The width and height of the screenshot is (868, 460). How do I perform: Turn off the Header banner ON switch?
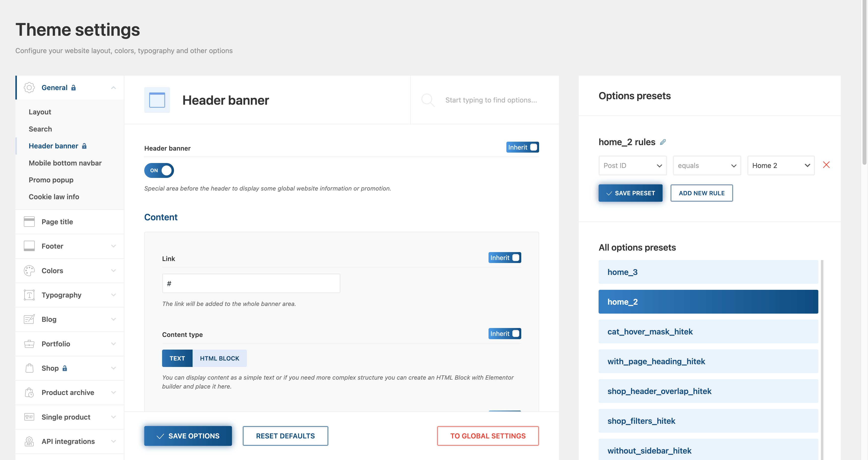click(159, 170)
